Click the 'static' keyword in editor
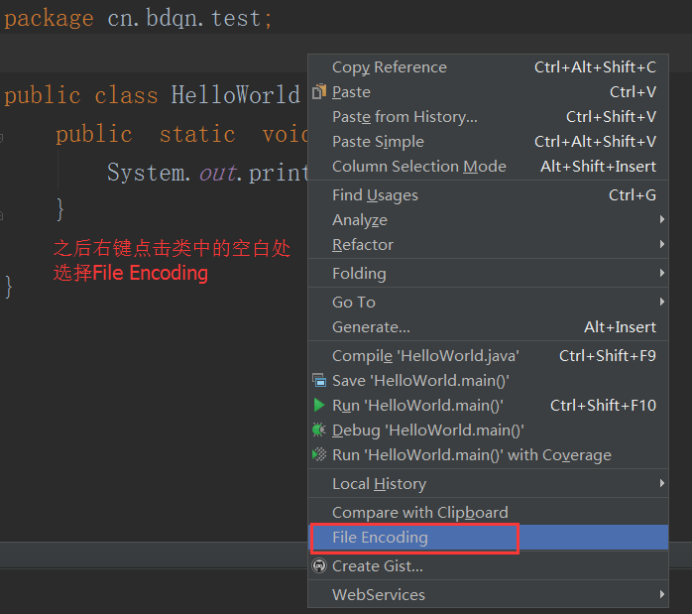Image resolution: width=692 pixels, height=614 pixels. (197, 134)
